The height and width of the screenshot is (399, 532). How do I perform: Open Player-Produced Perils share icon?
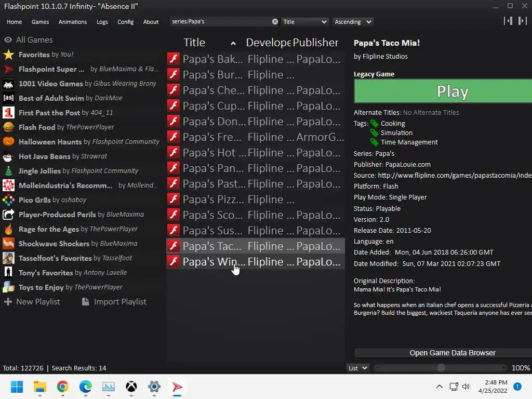pyautogui.click(x=8, y=215)
